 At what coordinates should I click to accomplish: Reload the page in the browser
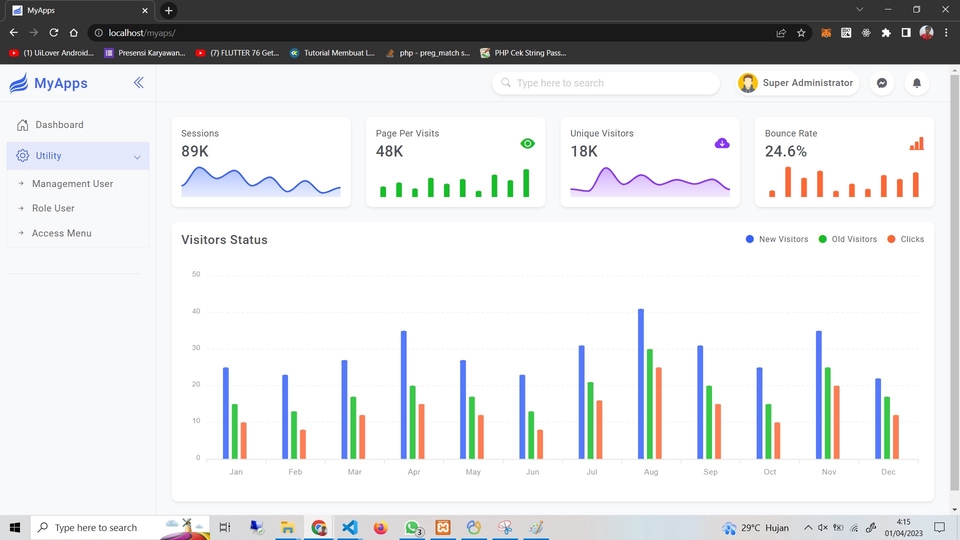pos(54,32)
